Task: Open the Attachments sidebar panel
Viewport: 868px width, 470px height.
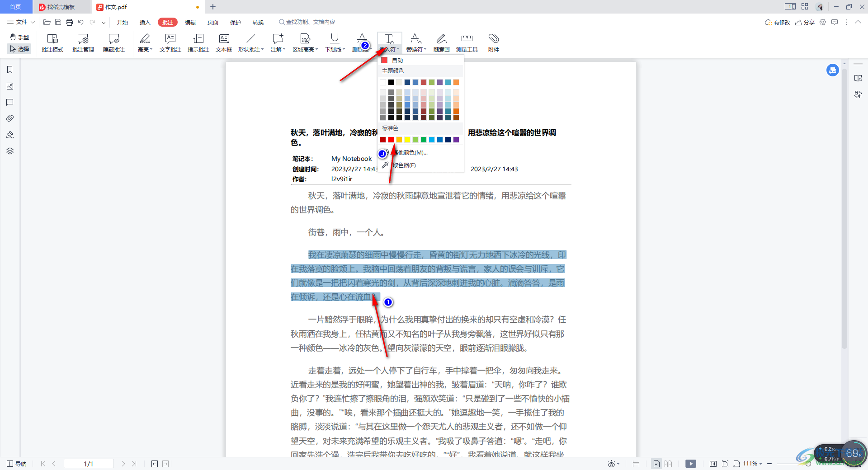Action: (x=10, y=118)
